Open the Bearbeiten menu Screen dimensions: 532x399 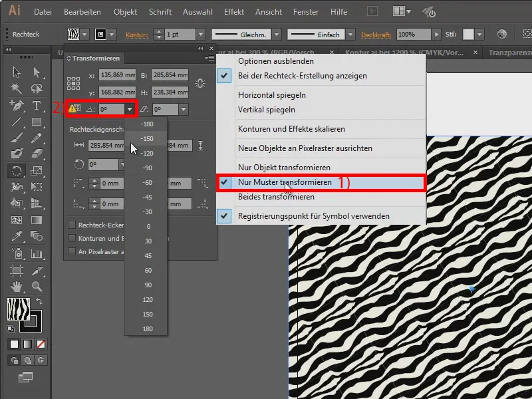(82, 12)
